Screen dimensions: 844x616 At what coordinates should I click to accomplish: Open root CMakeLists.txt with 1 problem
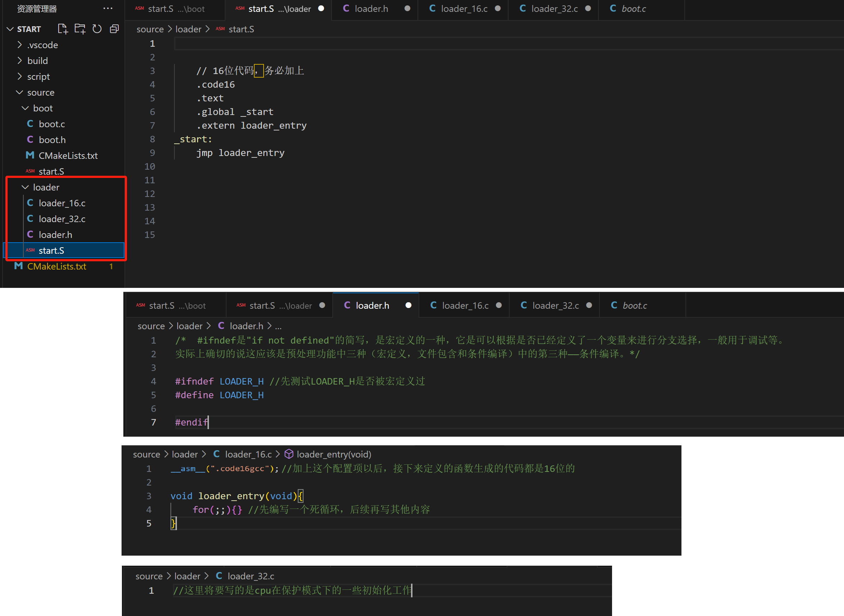point(57,266)
